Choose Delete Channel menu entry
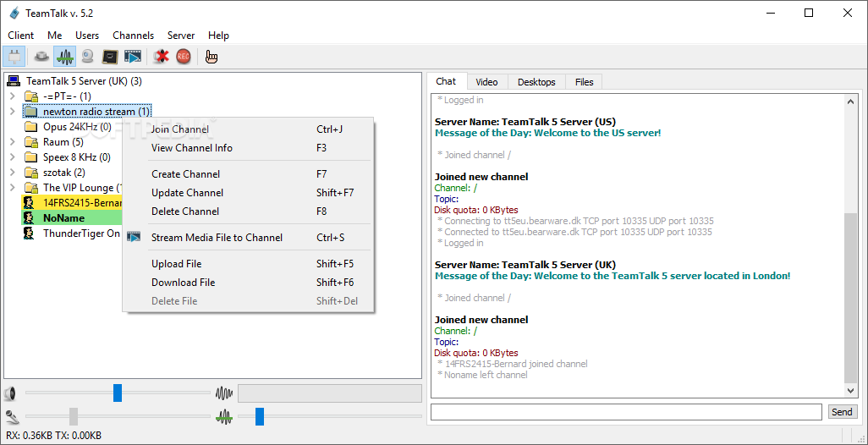This screenshot has width=868, height=445. pos(248,212)
